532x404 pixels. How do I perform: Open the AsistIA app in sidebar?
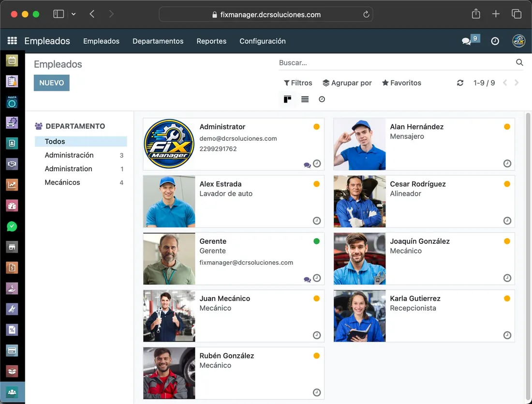pos(12,102)
